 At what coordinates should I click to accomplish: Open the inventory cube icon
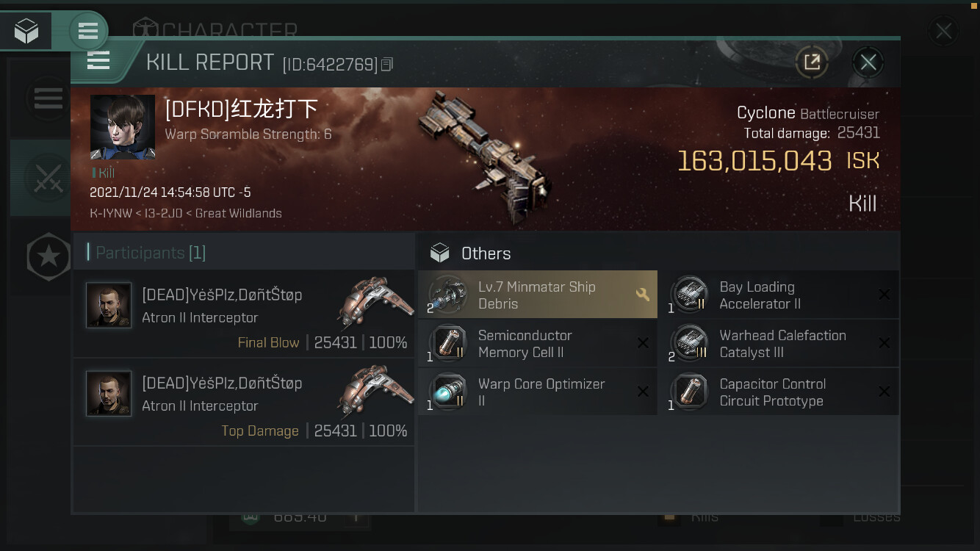coord(26,31)
